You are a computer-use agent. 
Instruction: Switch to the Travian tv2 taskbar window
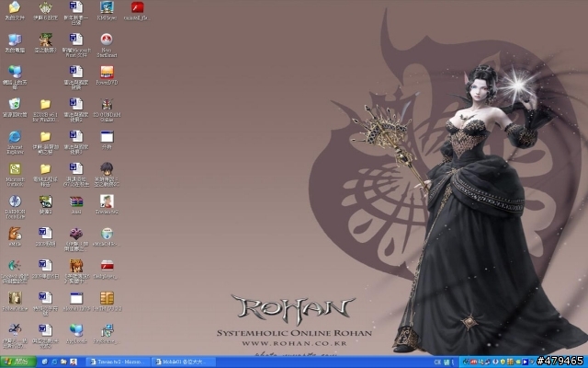coord(118,362)
